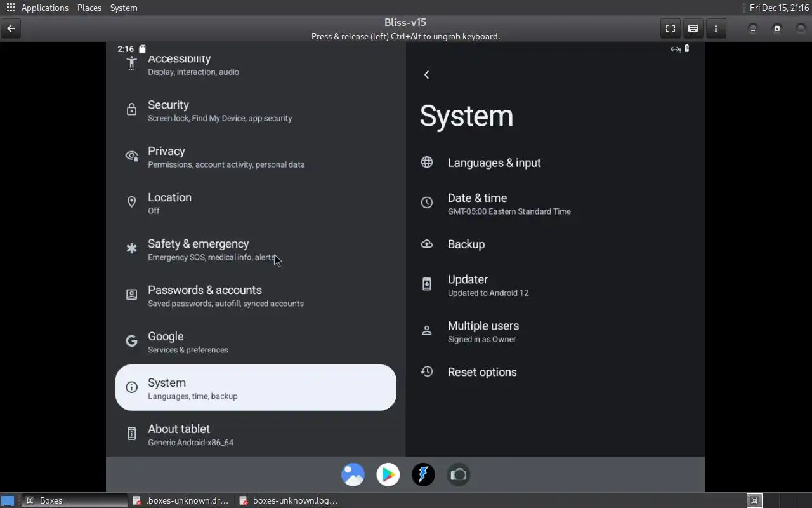Open the Play Store app in the dock
Screen dimensions: 812x508
click(388, 474)
